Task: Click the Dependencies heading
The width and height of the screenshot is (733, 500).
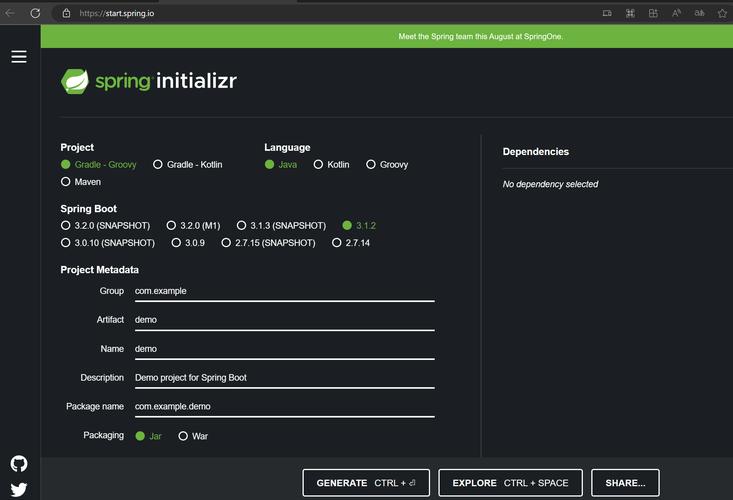Action: [536, 151]
